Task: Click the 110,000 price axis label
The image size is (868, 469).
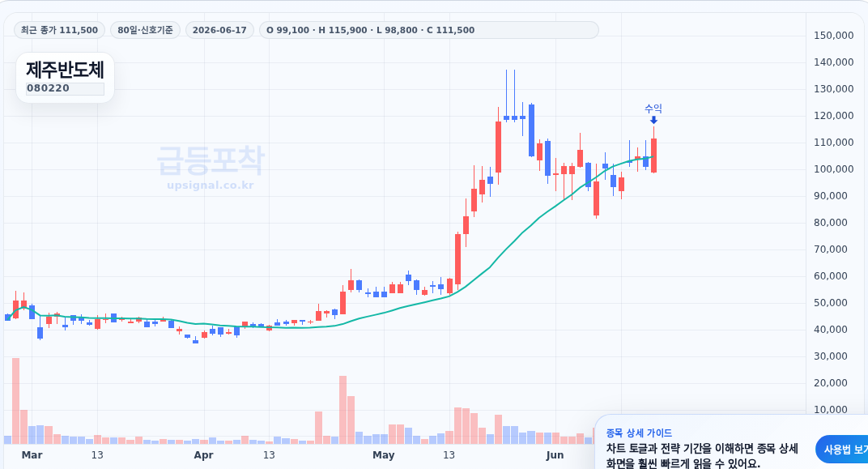Action: 834,143
